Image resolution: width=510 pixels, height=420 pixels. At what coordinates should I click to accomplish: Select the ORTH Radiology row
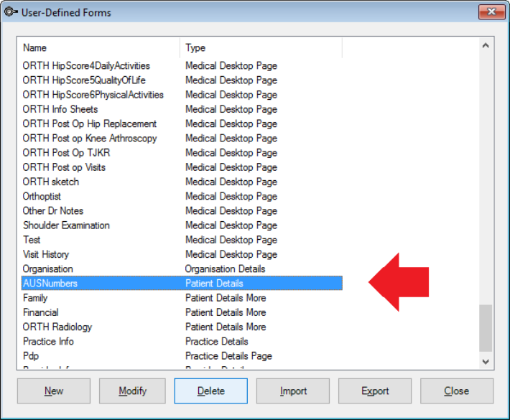coord(182,327)
